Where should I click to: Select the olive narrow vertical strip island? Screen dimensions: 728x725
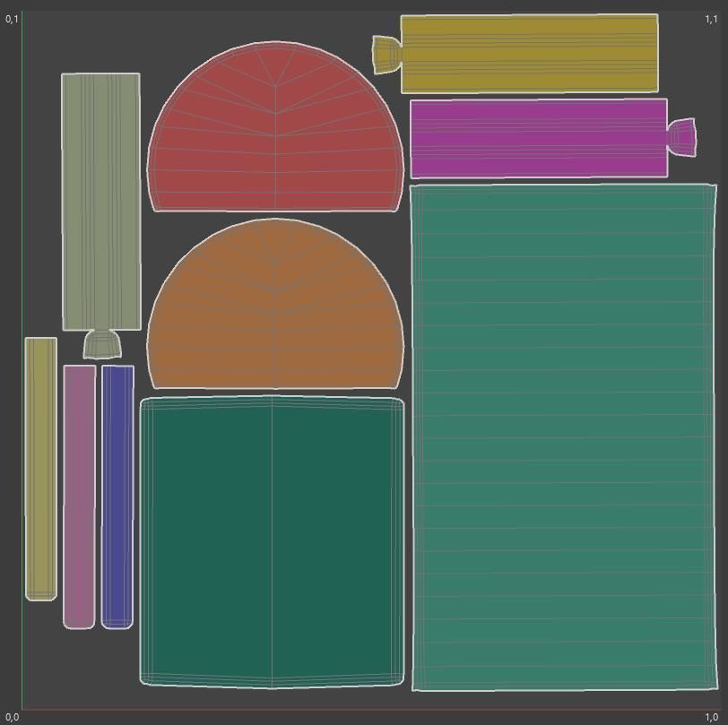(41, 469)
